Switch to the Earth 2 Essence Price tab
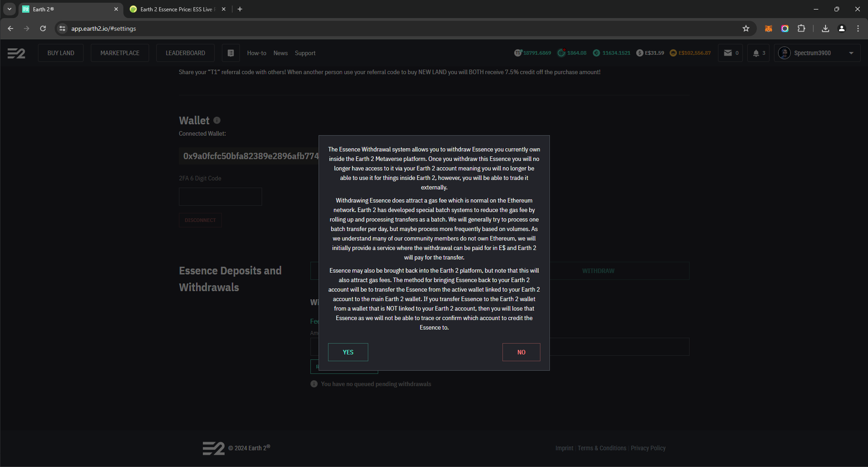The width and height of the screenshot is (868, 467). pyautogui.click(x=176, y=9)
